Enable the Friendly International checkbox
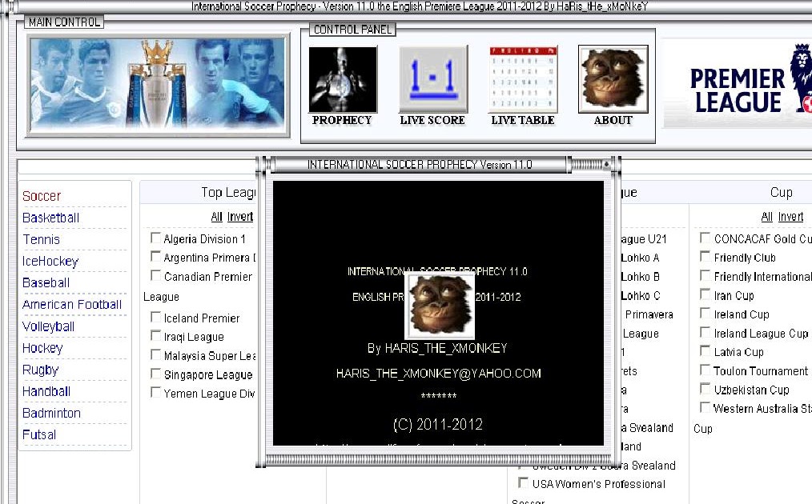This screenshot has height=504, width=812. (705, 275)
